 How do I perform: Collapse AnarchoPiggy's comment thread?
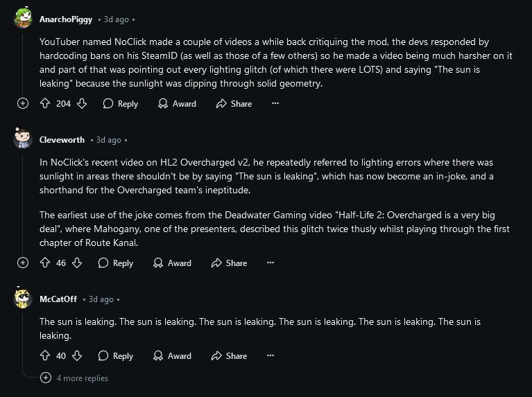23,103
